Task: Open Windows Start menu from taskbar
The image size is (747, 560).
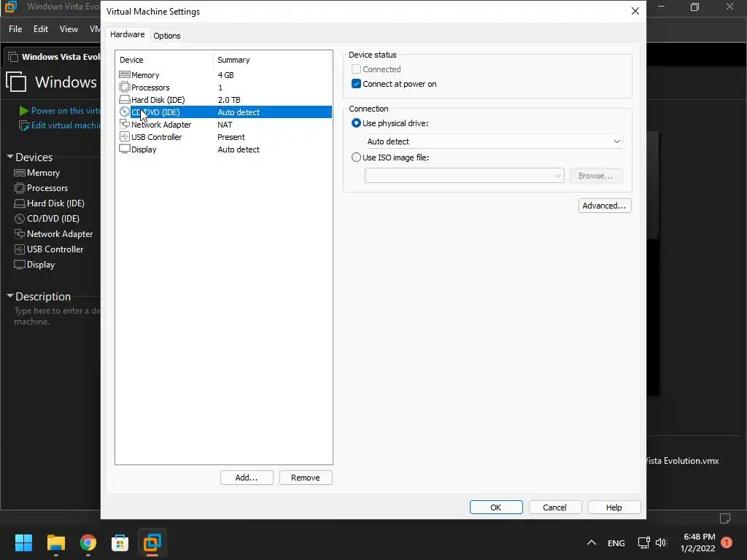Action: pos(23,542)
